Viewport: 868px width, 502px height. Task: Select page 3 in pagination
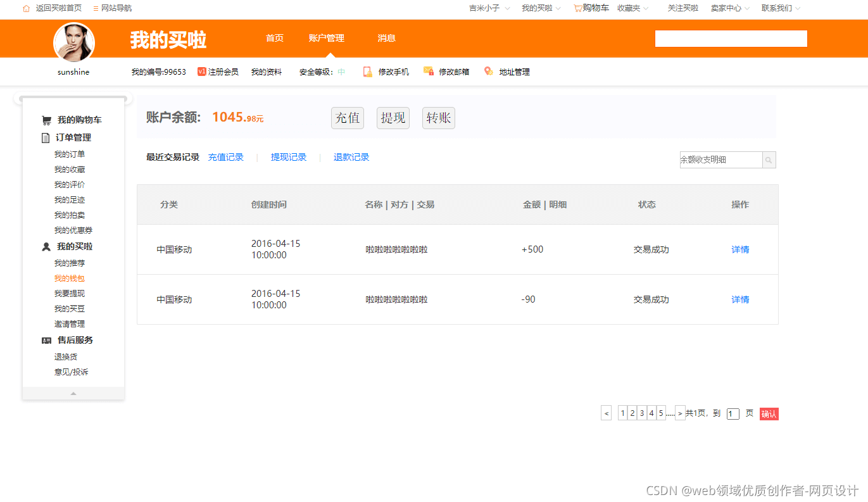tap(642, 413)
